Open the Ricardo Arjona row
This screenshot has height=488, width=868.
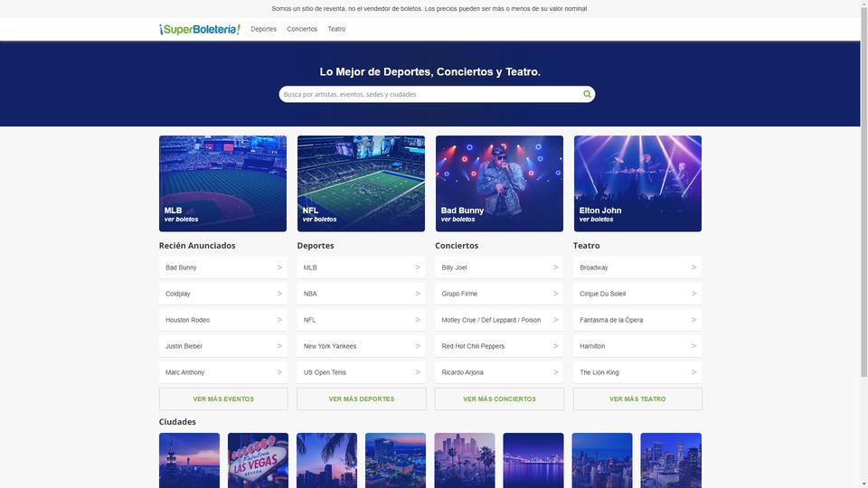[x=499, y=372]
